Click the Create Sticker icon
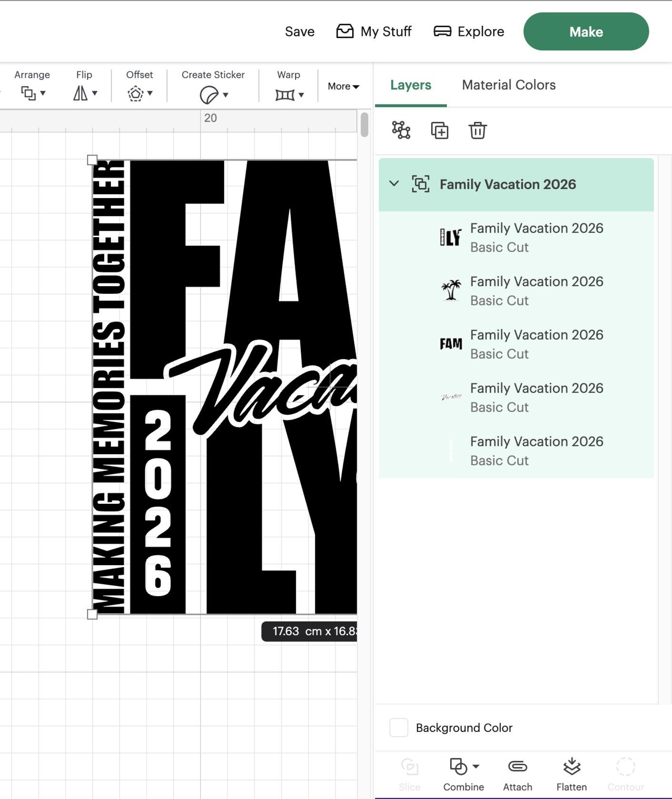Image resolution: width=672 pixels, height=799 pixels. coord(209,94)
